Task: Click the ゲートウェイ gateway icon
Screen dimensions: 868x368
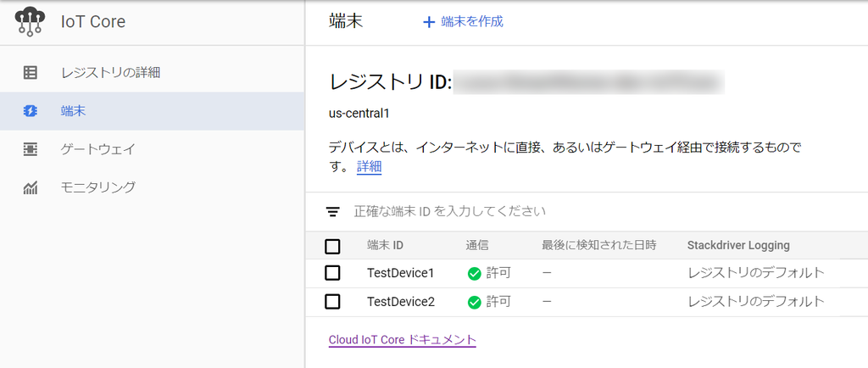Action: pos(31,149)
